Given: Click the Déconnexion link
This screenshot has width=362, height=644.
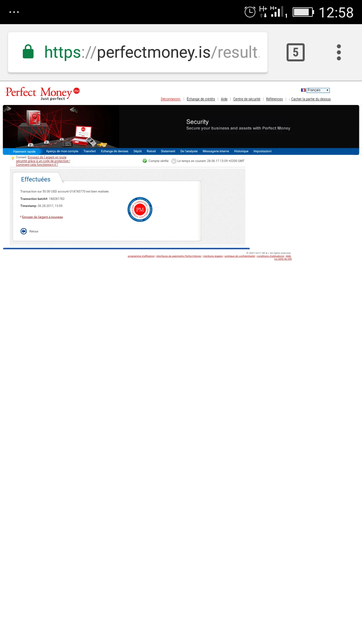Looking at the screenshot, I should (171, 99).
